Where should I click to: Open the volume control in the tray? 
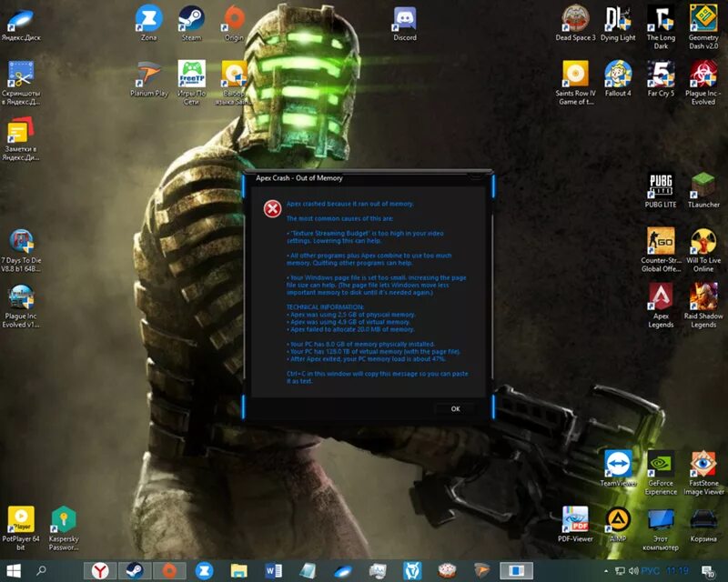[x=633, y=571]
